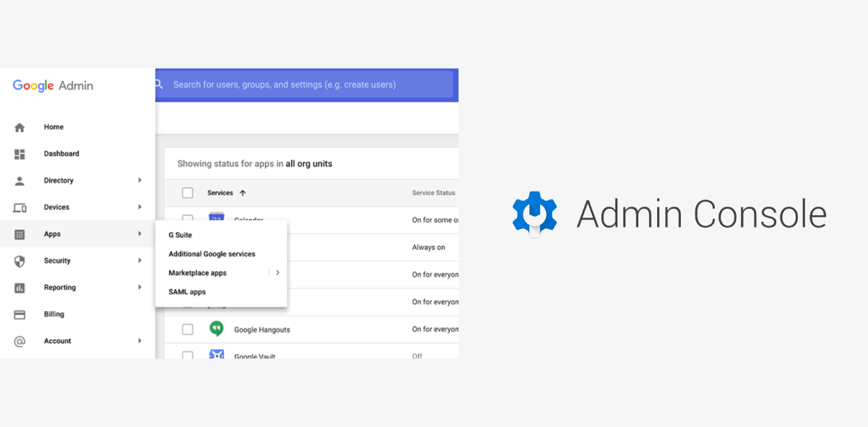Click the Google Vault app icon
The image size is (868, 427).
coord(217,355)
